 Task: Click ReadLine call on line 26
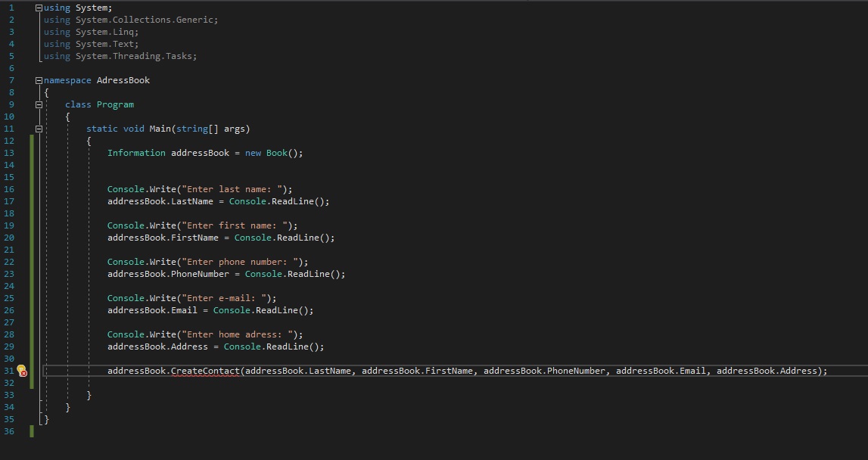click(277, 310)
